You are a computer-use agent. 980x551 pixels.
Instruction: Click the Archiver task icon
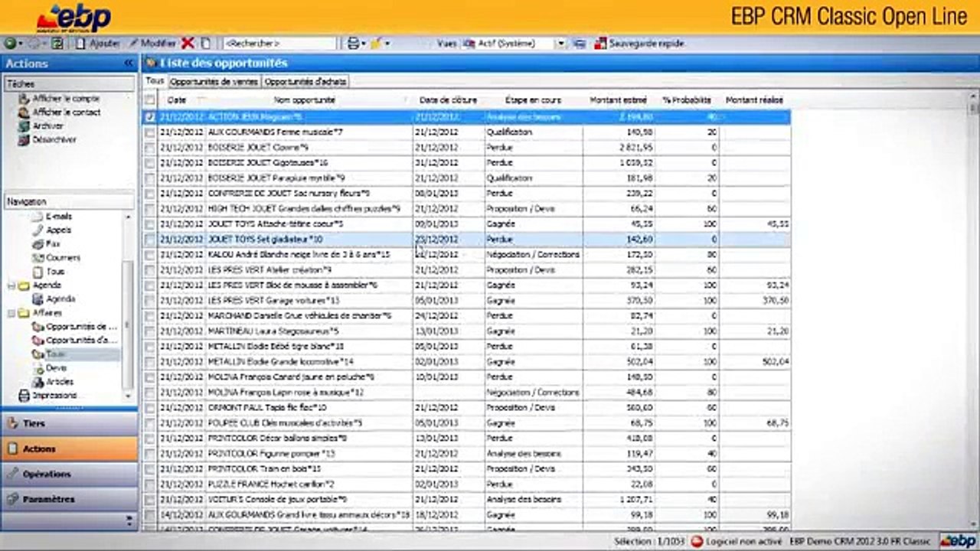point(24,126)
